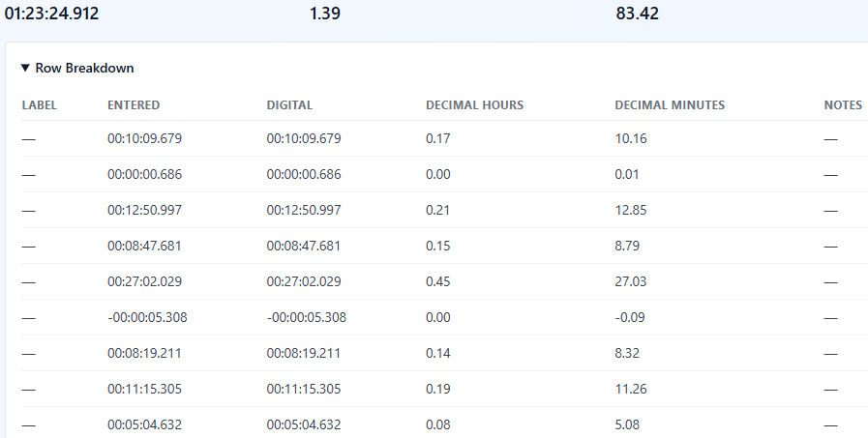This screenshot has height=438, width=868.
Task: Select decimal minutes value 8.79
Action: [627, 246]
